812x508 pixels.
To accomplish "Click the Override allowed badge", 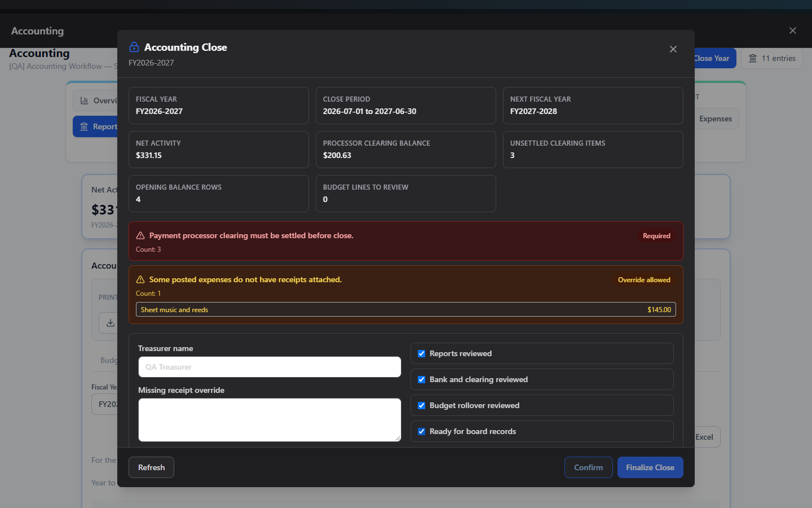I will point(644,280).
